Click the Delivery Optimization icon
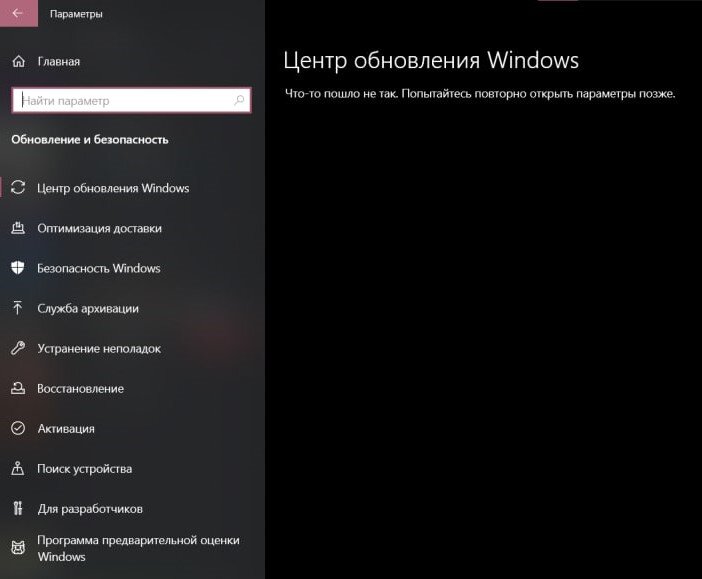The height and width of the screenshot is (579, 702). coord(18,228)
